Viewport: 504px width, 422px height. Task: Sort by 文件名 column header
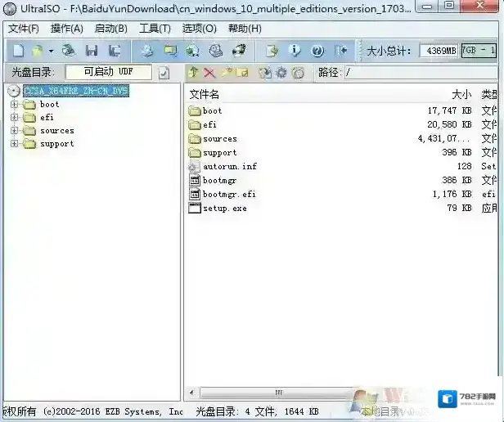tap(204, 95)
